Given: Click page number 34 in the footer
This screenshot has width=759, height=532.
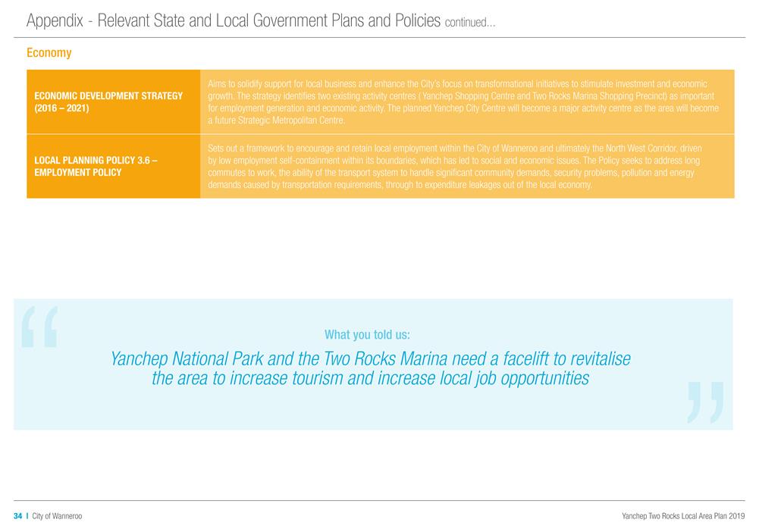Looking at the screenshot, I should (x=17, y=516).
